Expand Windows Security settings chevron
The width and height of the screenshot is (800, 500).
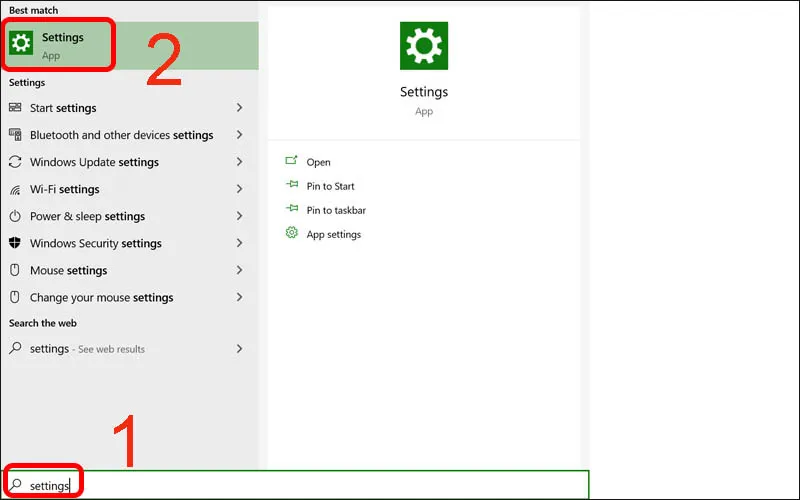[239, 243]
